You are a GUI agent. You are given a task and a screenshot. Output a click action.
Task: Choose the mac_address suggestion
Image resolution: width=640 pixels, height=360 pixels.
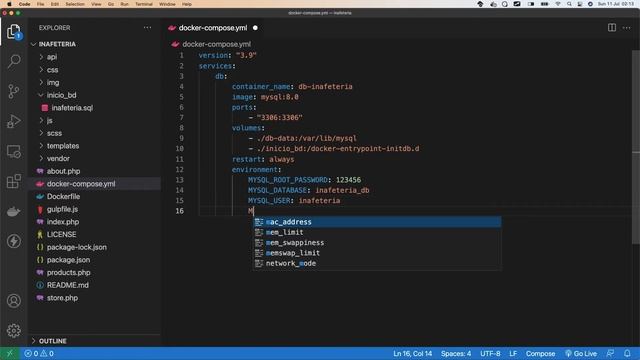[x=377, y=222]
